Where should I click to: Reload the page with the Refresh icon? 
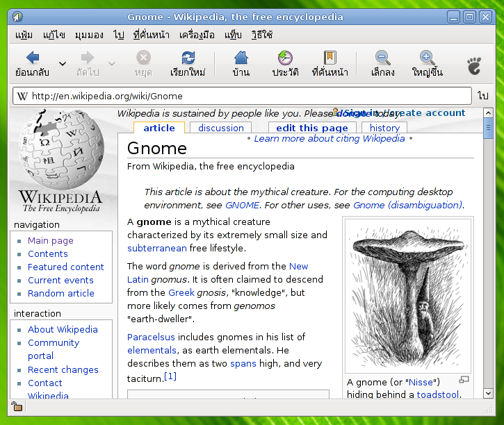click(188, 58)
